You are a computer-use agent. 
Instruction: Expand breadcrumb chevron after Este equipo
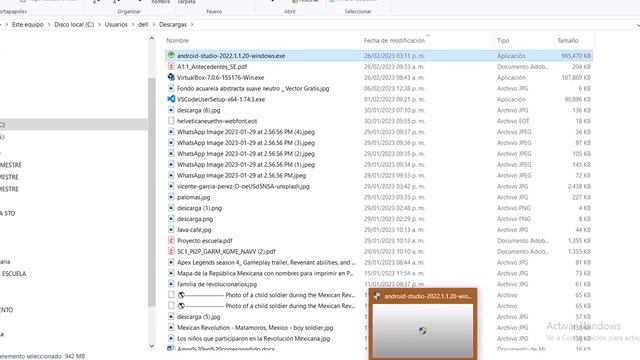[x=49, y=24]
